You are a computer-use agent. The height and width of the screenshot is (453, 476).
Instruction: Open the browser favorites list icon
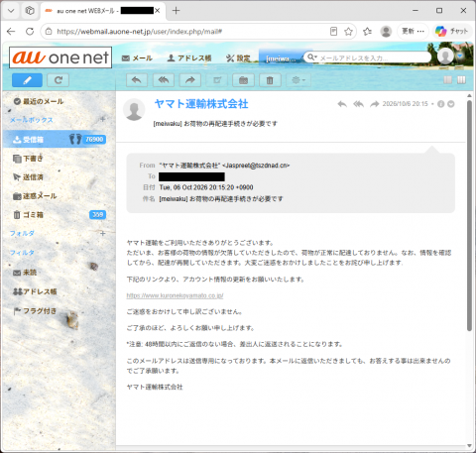click(367, 32)
